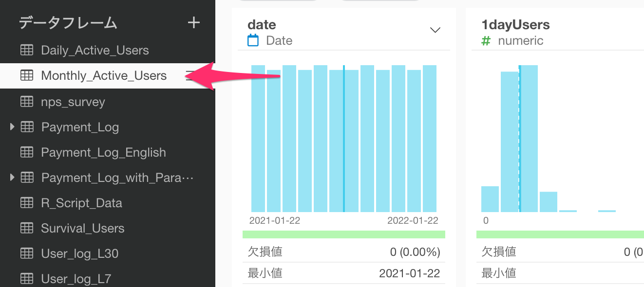Open the date column dropdown chevron
This screenshot has width=644, height=287.
pyautogui.click(x=435, y=30)
